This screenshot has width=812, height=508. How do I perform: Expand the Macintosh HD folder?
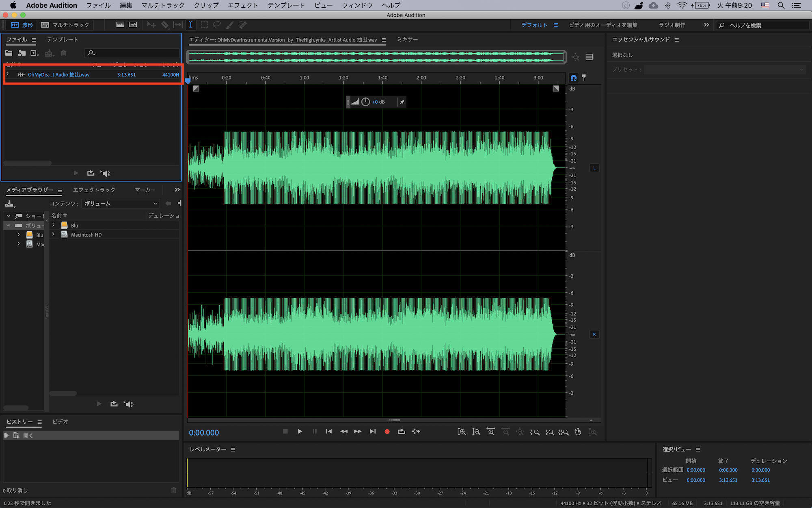coord(54,234)
